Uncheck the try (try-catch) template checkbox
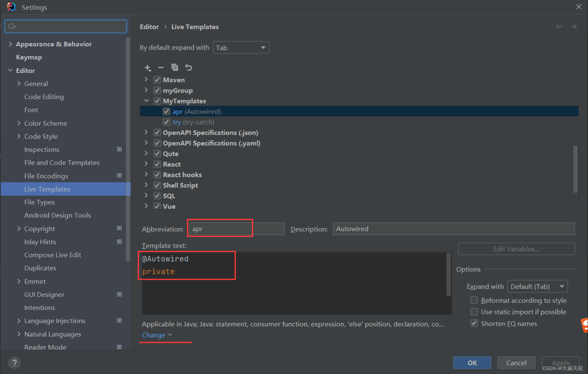This screenshot has width=588, height=374. point(166,122)
